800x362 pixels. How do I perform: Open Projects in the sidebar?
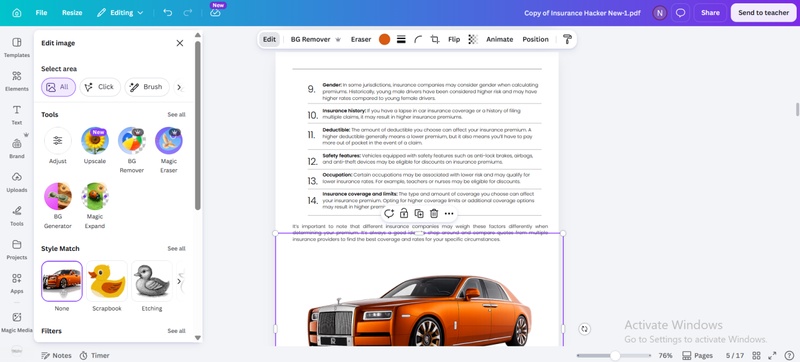[x=17, y=249]
